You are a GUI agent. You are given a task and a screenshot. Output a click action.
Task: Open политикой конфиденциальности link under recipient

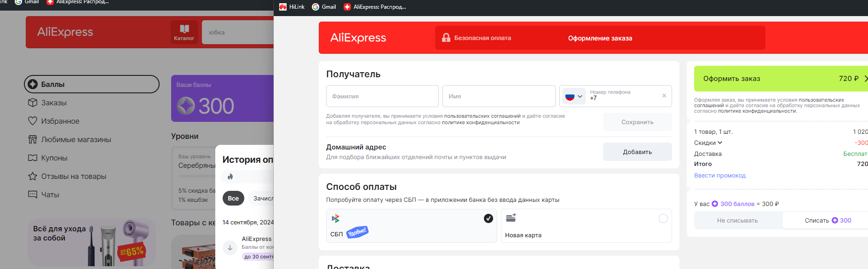[481, 123]
